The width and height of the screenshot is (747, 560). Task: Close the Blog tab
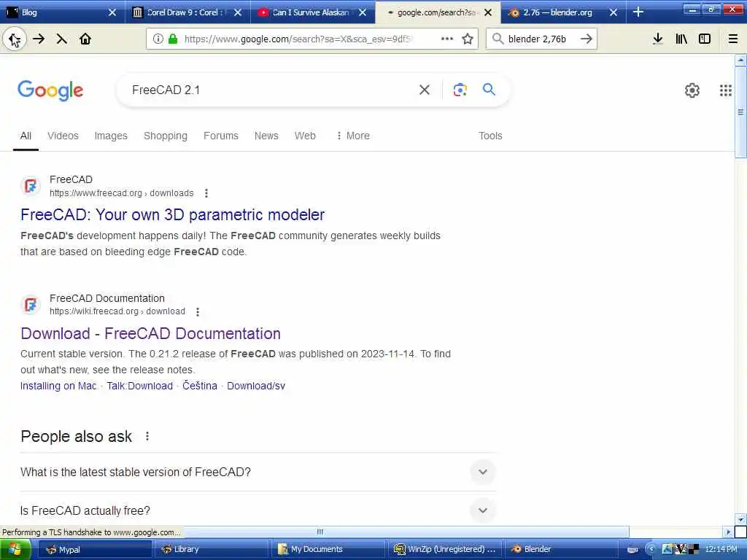112,12
